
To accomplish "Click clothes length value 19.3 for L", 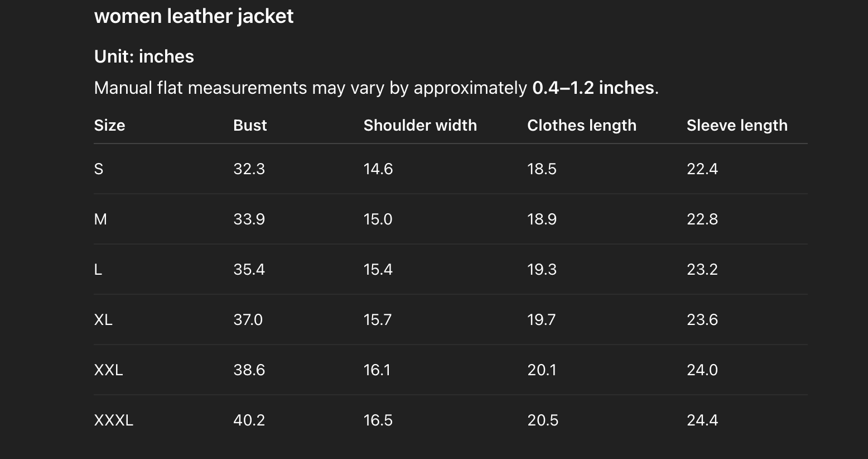I will (x=542, y=269).
